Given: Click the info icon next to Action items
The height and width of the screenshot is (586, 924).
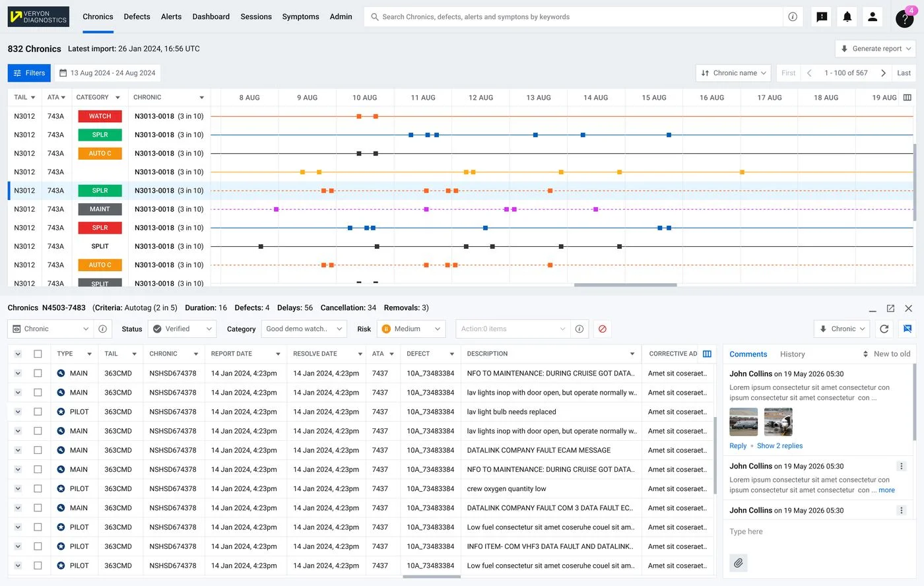Looking at the screenshot, I should (x=579, y=329).
